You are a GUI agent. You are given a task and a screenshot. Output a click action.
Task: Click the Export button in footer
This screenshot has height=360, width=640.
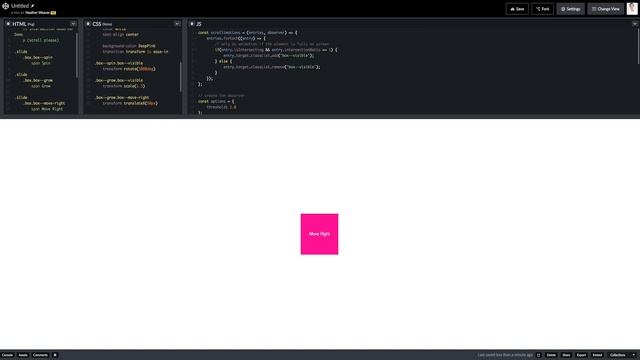(x=581, y=355)
